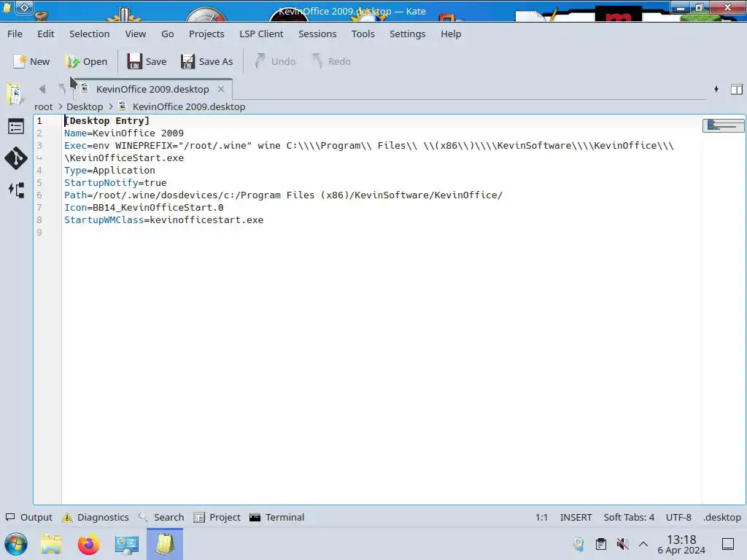
Task: Click the quick open icon near tab bar
Action: pyautogui.click(x=716, y=89)
